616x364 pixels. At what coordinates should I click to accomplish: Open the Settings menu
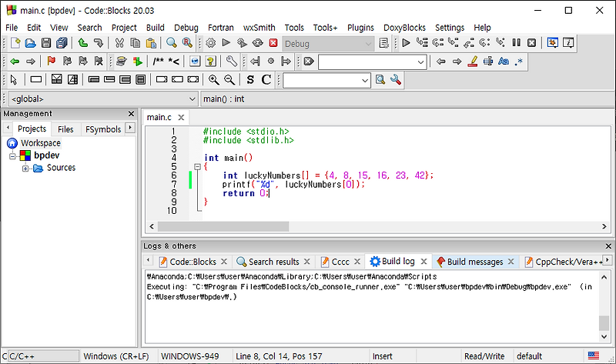click(x=450, y=28)
